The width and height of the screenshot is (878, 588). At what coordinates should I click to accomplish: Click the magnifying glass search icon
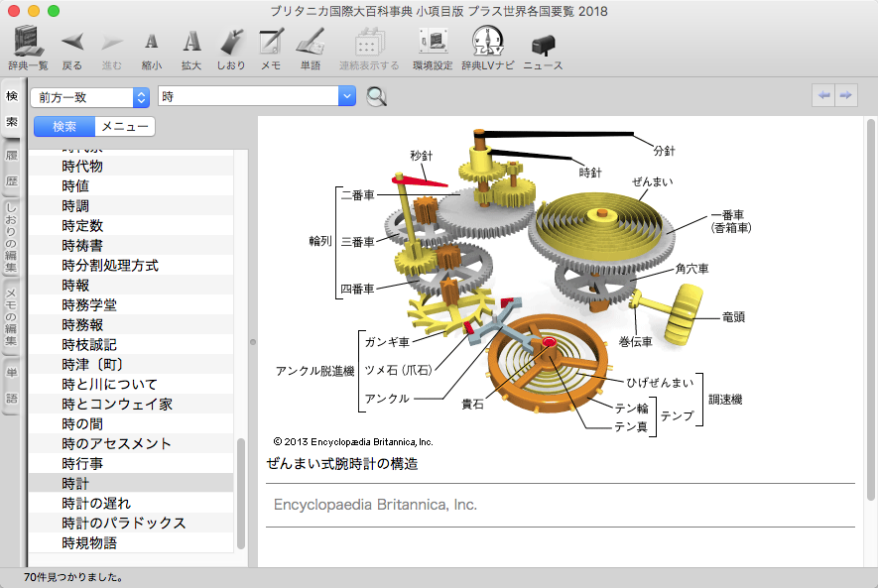(x=376, y=97)
